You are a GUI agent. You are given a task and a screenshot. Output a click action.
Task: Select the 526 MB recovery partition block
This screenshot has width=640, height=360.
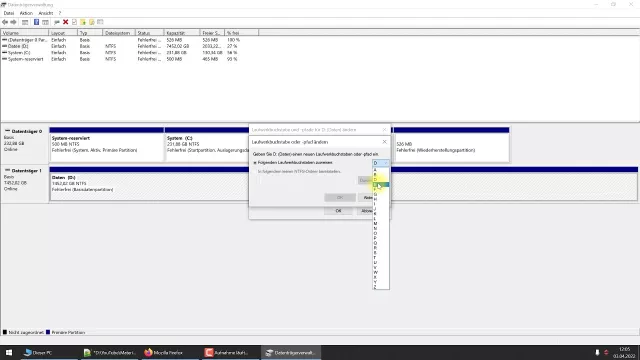(451, 144)
